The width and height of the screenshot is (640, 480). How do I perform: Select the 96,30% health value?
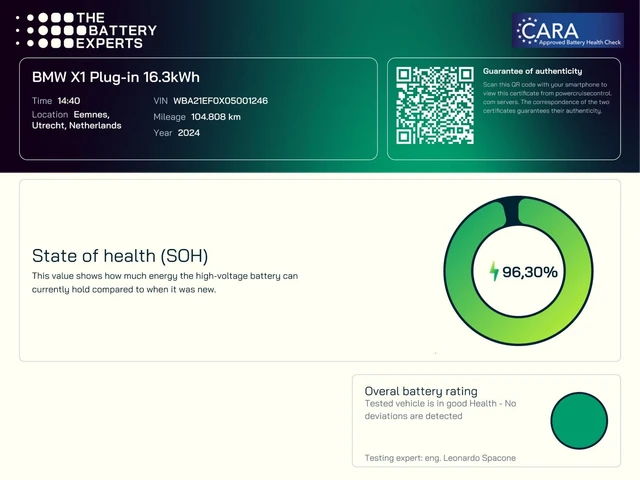click(x=530, y=272)
